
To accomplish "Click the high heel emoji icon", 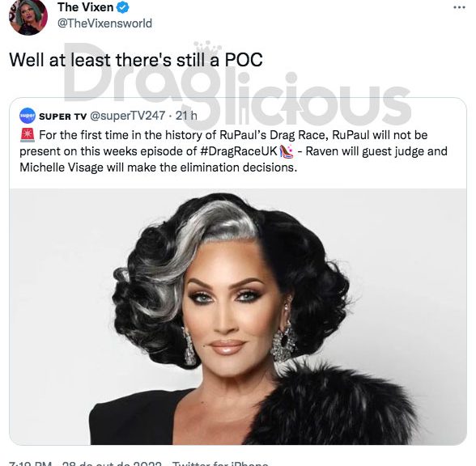I will pyautogui.click(x=286, y=151).
